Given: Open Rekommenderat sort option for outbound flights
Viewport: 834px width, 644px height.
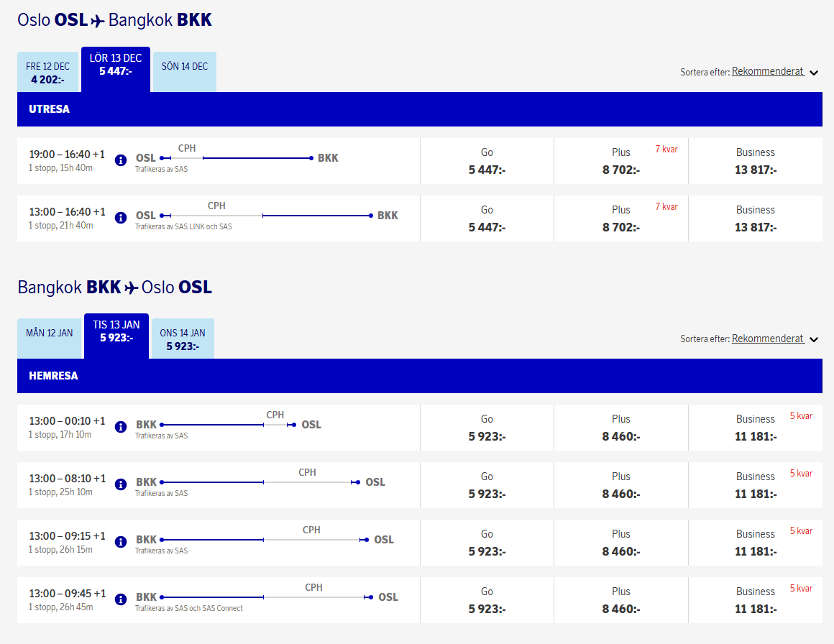Looking at the screenshot, I should (x=767, y=72).
